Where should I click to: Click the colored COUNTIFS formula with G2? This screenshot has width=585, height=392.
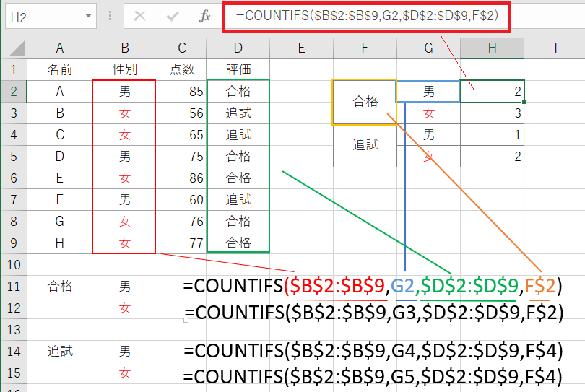click(373, 286)
